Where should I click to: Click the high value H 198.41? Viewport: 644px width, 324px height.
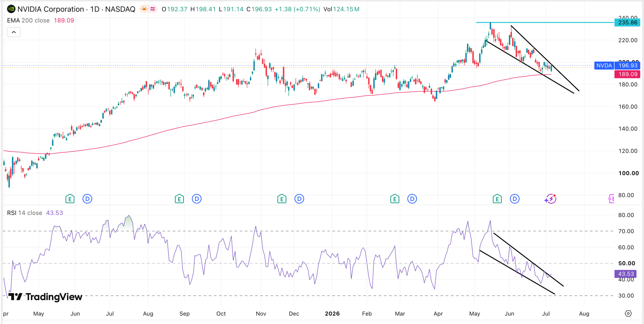tap(203, 9)
